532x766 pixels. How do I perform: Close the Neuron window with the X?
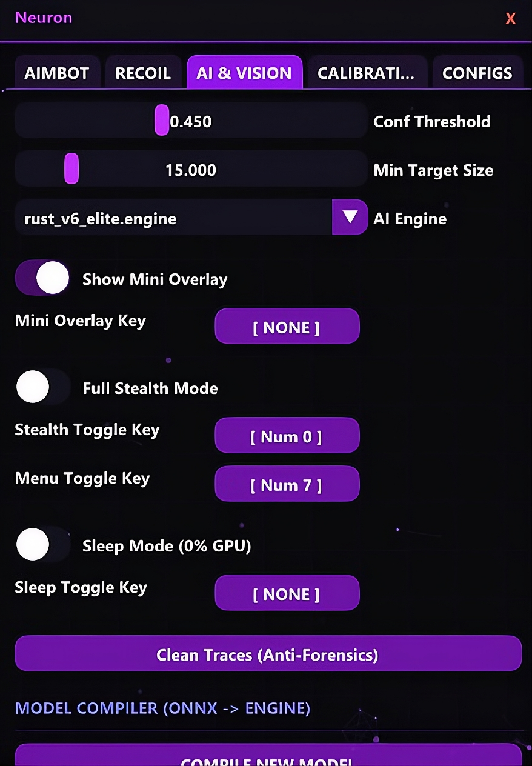point(510,19)
